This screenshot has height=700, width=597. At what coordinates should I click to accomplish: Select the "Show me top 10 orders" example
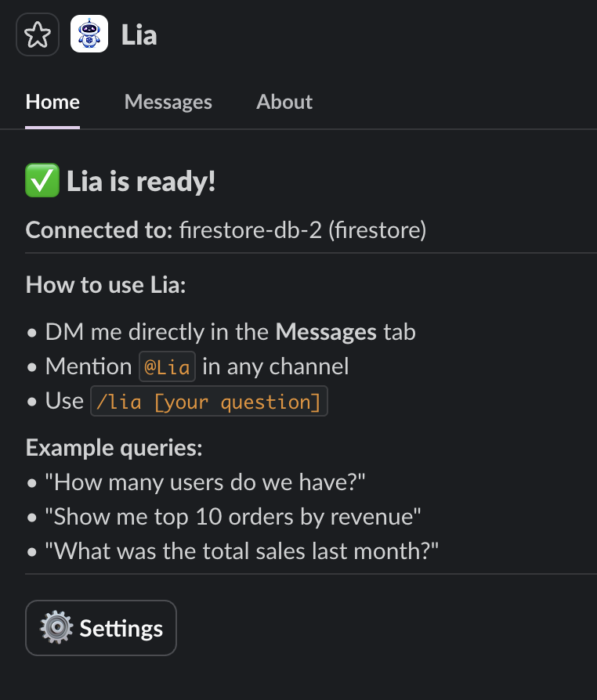[233, 516]
